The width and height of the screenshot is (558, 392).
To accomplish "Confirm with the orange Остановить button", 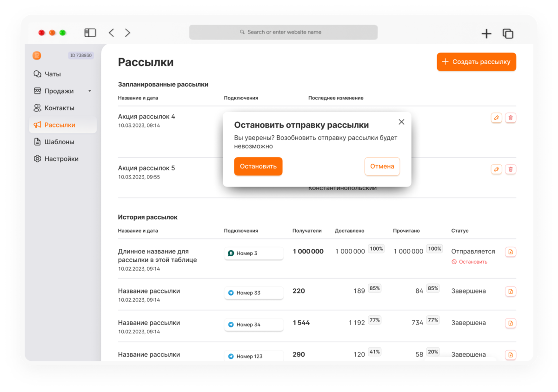I will pyautogui.click(x=258, y=166).
